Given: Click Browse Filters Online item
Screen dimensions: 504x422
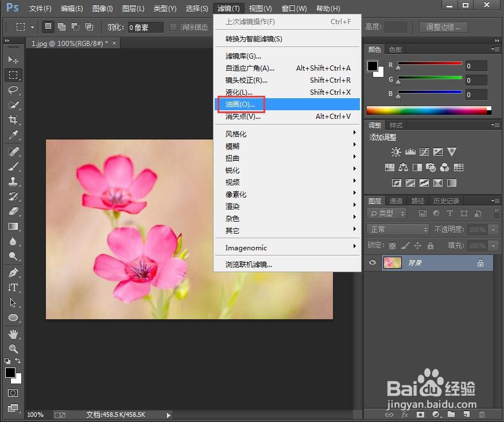Looking at the screenshot, I should (288, 265).
